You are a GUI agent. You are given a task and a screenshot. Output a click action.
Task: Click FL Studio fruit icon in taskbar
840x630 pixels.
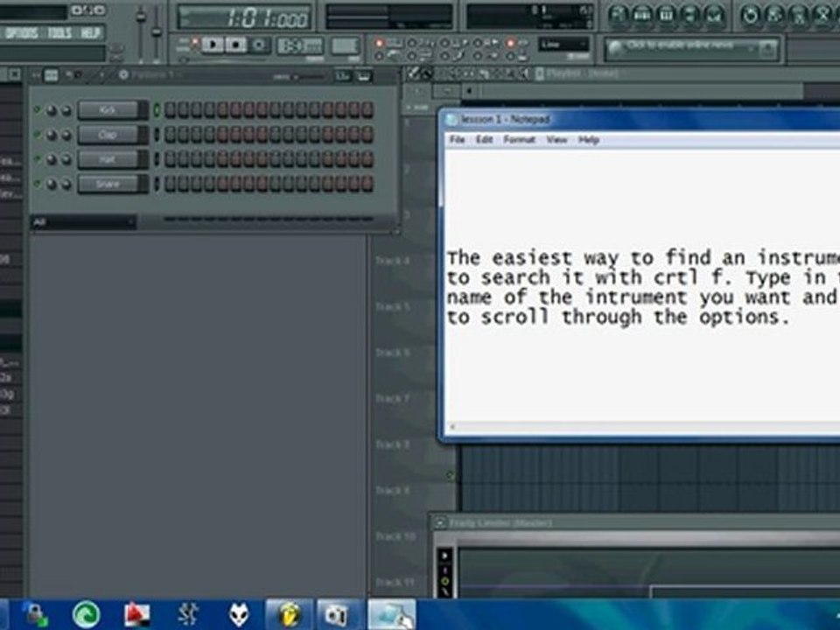click(x=288, y=614)
